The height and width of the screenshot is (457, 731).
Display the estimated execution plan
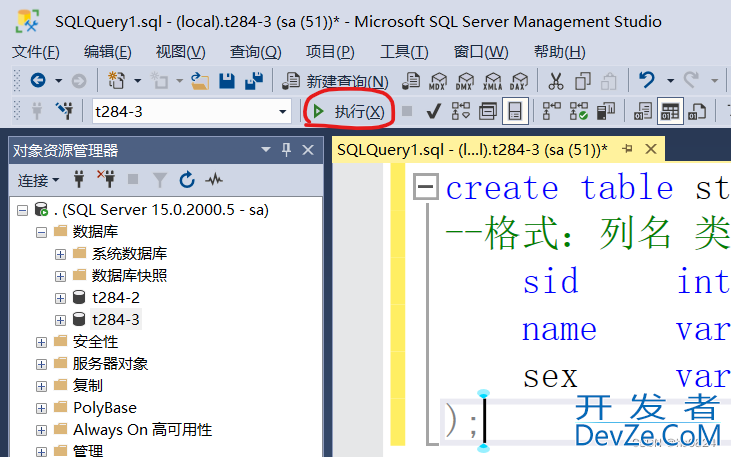(x=461, y=111)
